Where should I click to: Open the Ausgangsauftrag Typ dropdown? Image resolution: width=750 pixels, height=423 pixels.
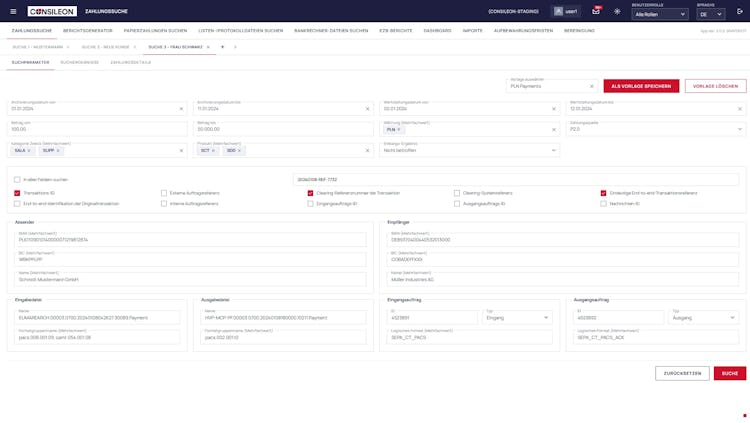point(704,316)
